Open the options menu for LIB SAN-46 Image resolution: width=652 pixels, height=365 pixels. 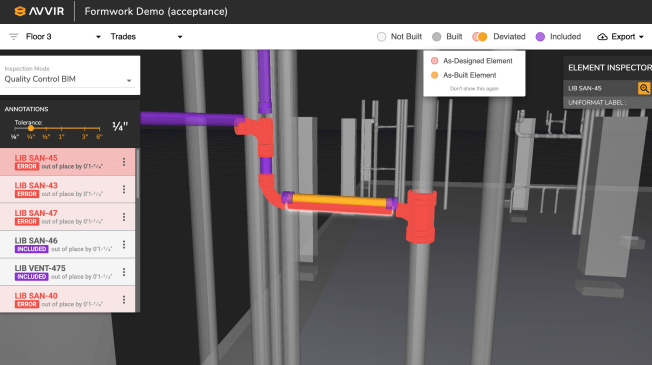coord(124,244)
